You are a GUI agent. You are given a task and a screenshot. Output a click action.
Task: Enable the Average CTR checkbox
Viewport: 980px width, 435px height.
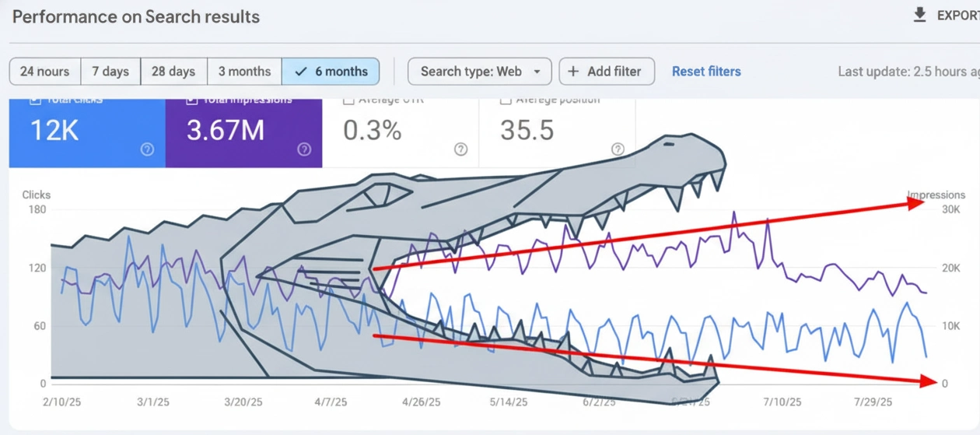(349, 101)
